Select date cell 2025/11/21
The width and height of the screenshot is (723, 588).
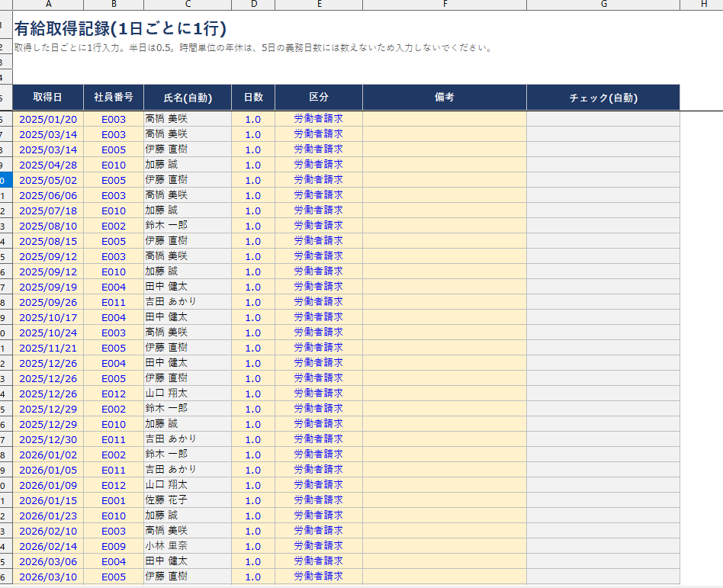click(x=48, y=347)
